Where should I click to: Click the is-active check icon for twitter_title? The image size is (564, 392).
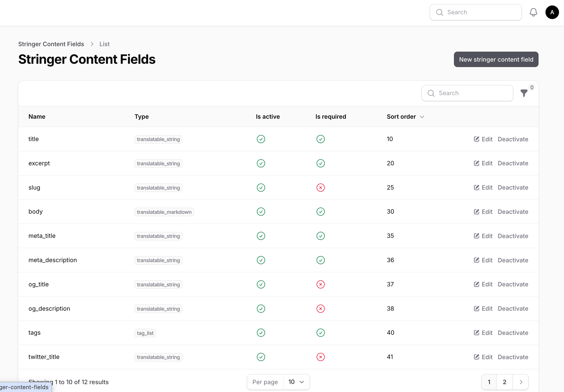point(261,357)
